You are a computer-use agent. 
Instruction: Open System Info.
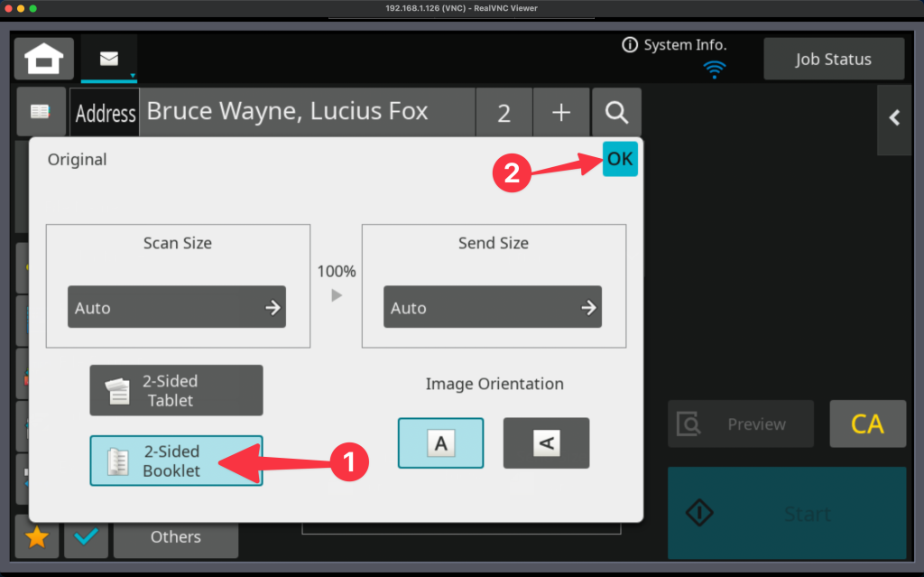pyautogui.click(x=674, y=45)
